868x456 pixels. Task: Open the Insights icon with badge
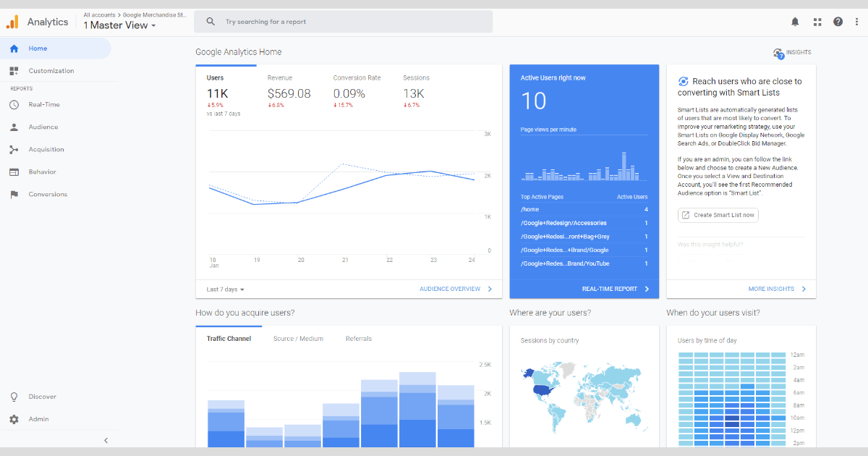coord(778,53)
